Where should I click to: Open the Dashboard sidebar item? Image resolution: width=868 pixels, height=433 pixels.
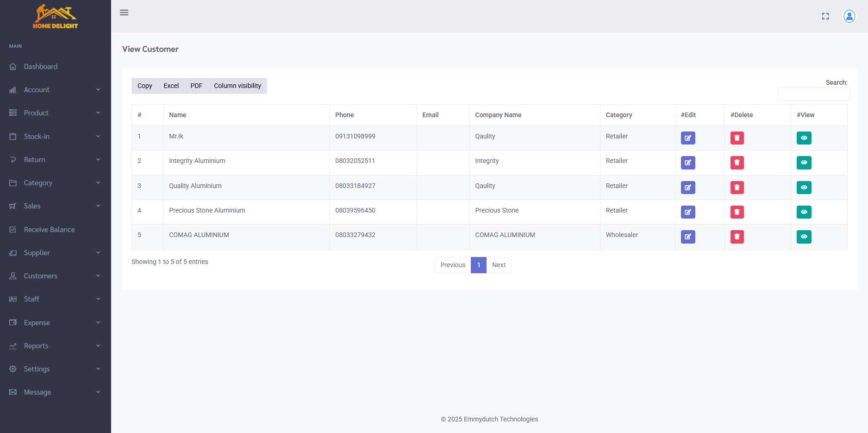click(x=56, y=67)
